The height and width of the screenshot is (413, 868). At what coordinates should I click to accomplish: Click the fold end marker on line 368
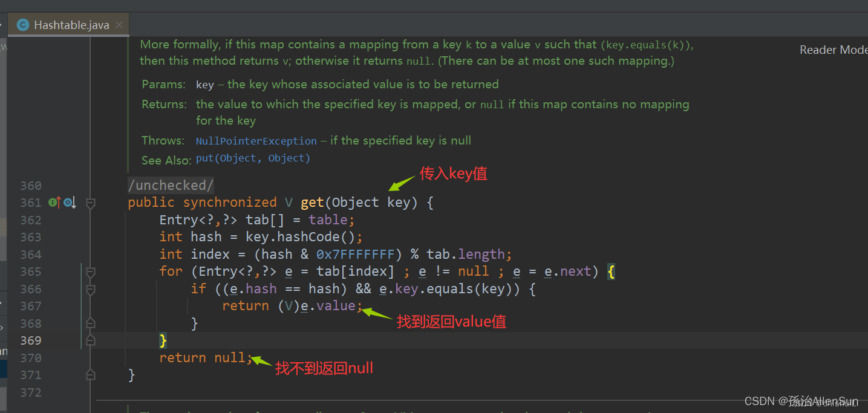pyautogui.click(x=90, y=324)
